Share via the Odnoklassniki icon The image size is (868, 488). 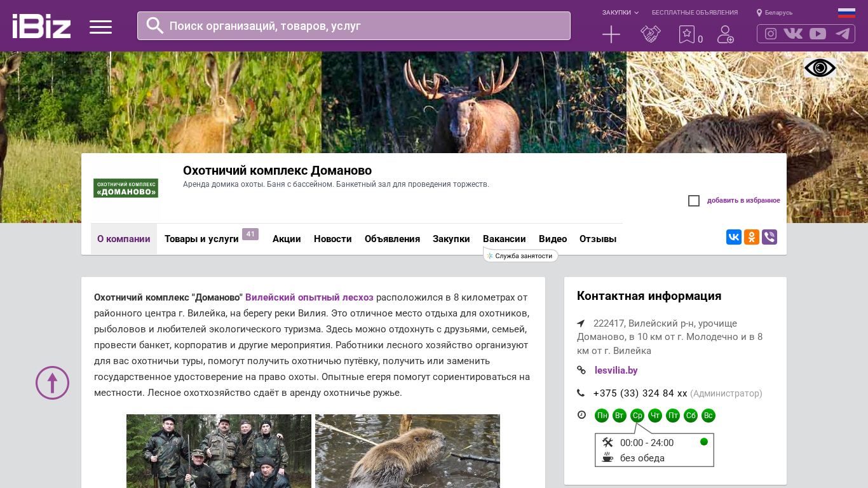[x=752, y=237]
